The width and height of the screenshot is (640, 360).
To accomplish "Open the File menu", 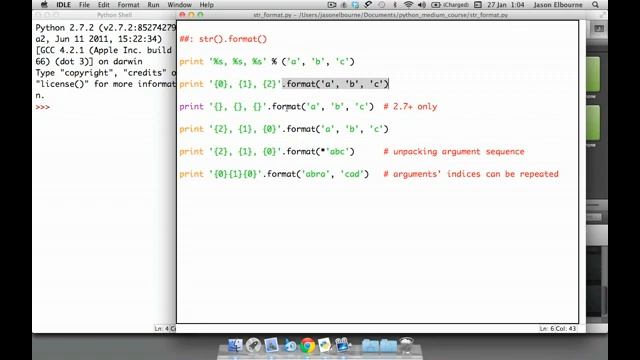I will tap(84, 5).
